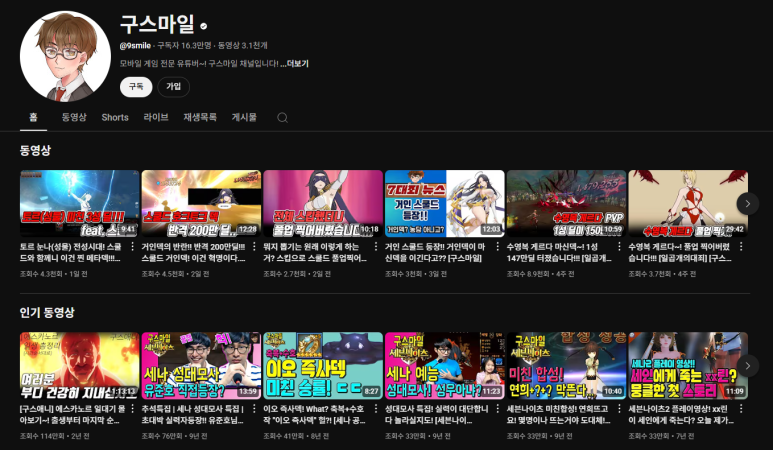Click 조회수 76만회 view count text
Viewport: 773px width, 450px height.
point(161,436)
